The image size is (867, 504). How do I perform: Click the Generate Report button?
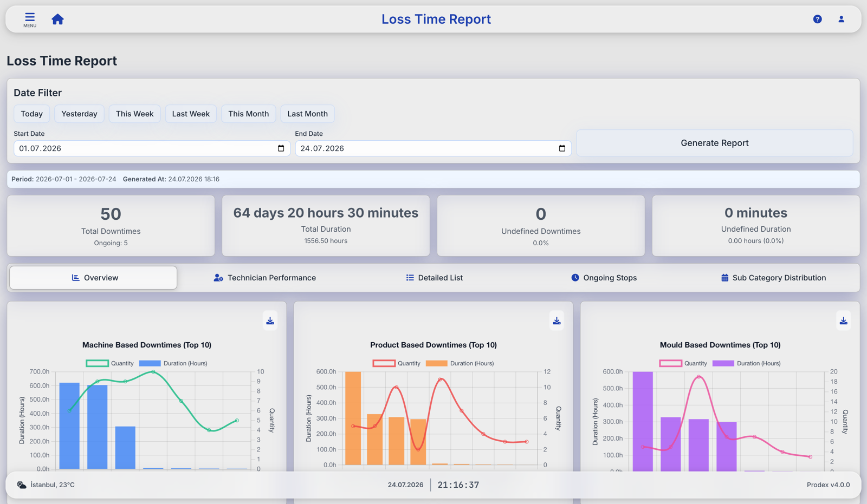[715, 143]
